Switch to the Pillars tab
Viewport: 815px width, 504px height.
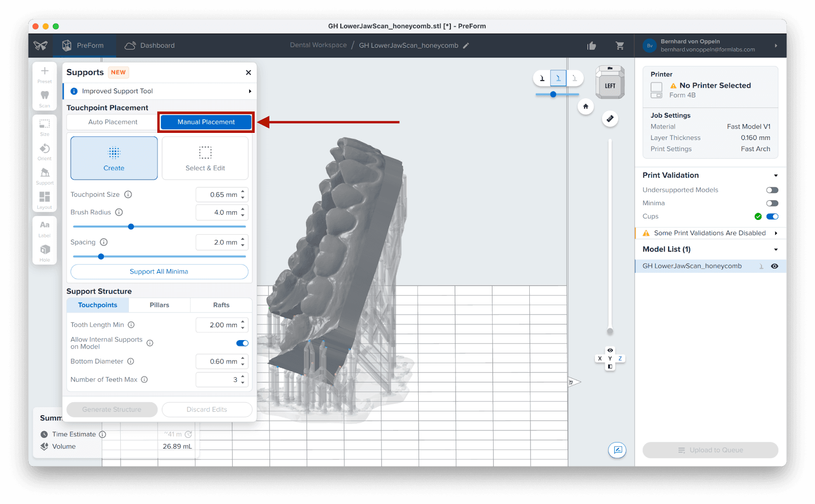click(159, 305)
